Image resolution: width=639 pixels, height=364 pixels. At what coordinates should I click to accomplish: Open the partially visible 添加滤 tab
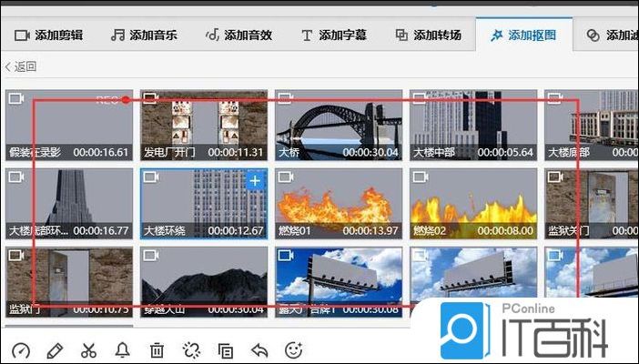612,35
